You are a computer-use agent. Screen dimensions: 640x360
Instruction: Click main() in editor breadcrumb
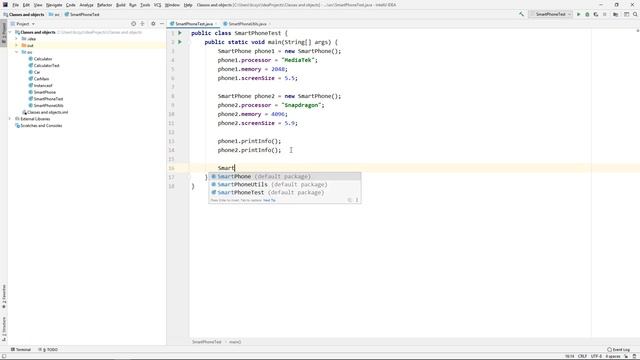(x=235, y=342)
